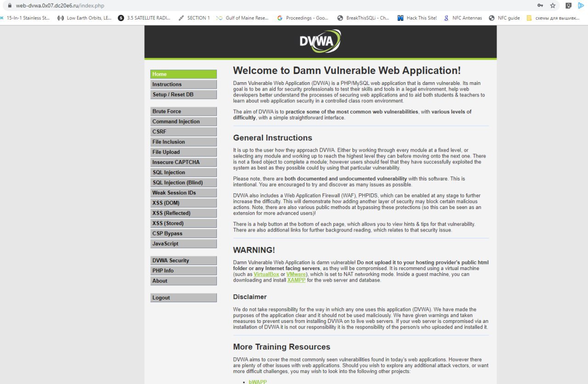Image resolution: width=588 pixels, height=384 pixels.
Task: Open the Proceedings - Goo... bookmark
Action: point(303,18)
